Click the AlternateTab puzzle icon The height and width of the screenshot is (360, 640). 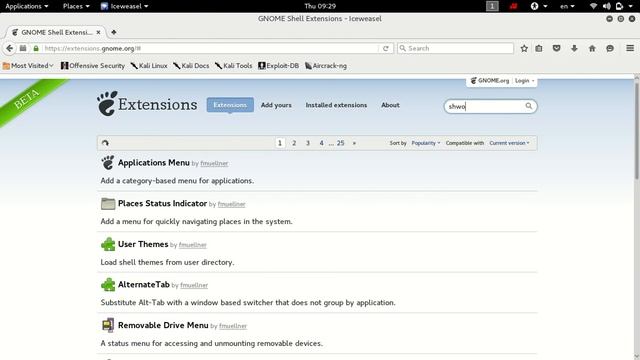(108, 284)
